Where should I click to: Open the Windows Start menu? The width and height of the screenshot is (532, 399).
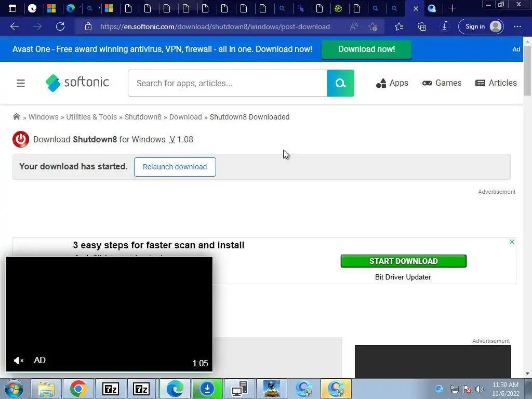14,389
